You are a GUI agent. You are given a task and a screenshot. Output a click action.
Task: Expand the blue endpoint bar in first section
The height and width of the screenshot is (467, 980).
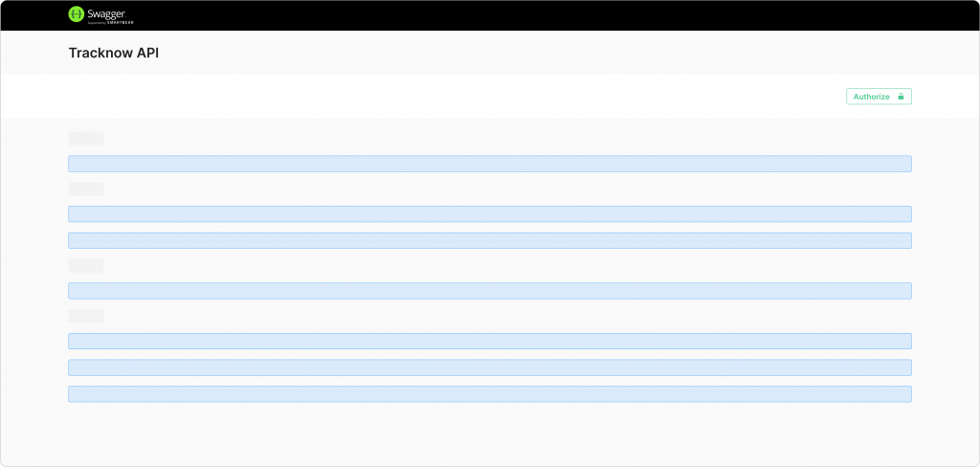(489, 164)
